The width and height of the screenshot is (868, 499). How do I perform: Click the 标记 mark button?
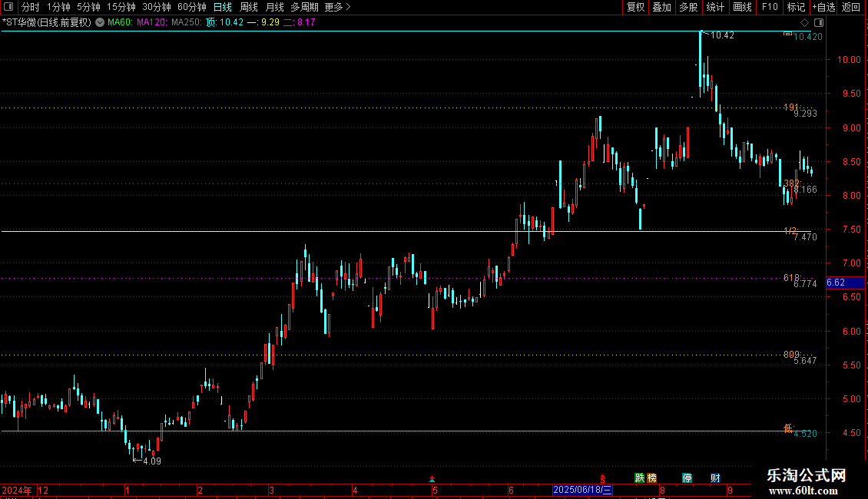tap(796, 7)
